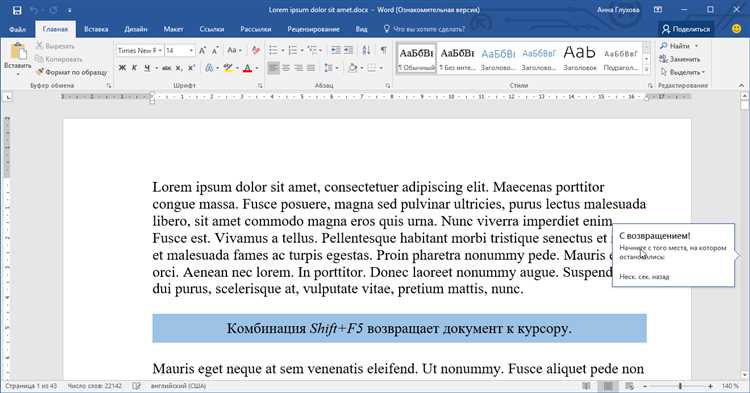The height and width of the screenshot is (393, 750).
Task: Collapse the ribbon with the chevron arrow
Action: [x=741, y=86]
